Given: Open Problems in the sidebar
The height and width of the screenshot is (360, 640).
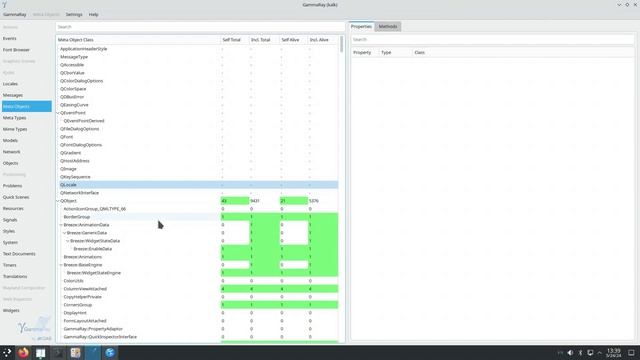Looking at the screenshot, I should click(27, 186).
